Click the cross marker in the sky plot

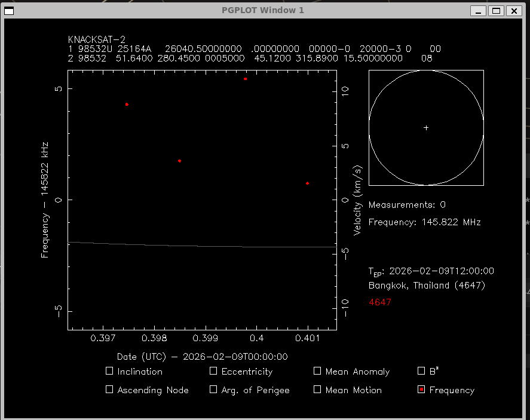pyautogui.click(x=426, y=128)
